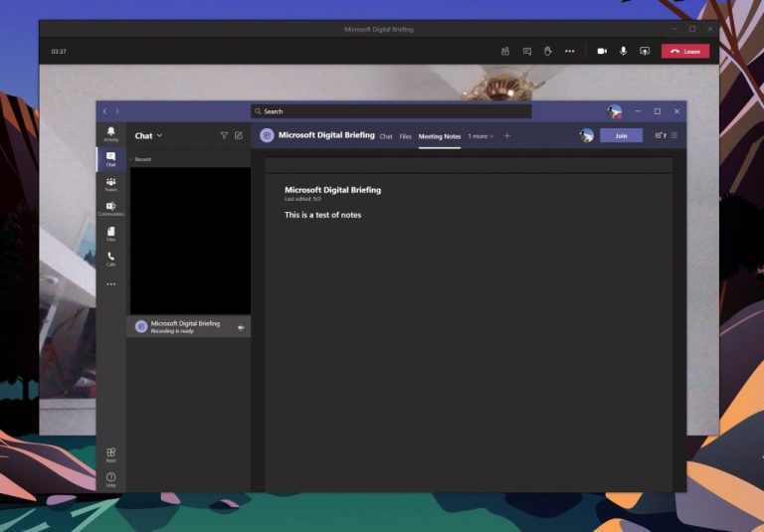Open Apps store icon in sidebar
Screen dimensions: 764x532
111,455
